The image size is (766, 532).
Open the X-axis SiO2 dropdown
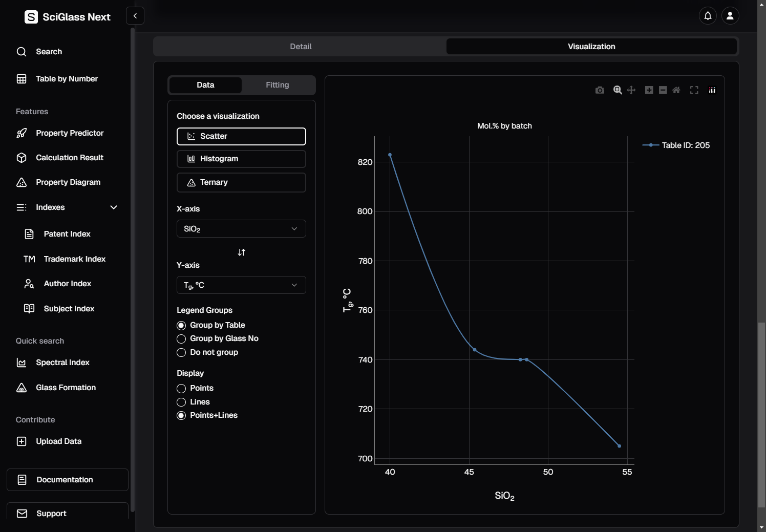click(x=241, y=229)
